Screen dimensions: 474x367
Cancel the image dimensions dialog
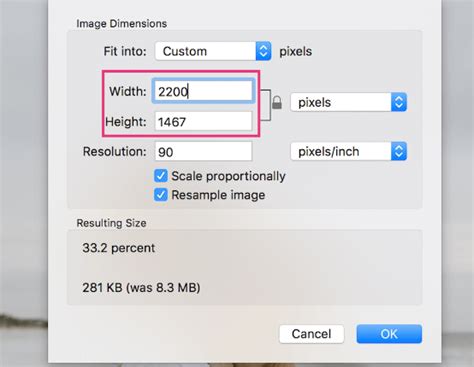click(x=311, y=334)
